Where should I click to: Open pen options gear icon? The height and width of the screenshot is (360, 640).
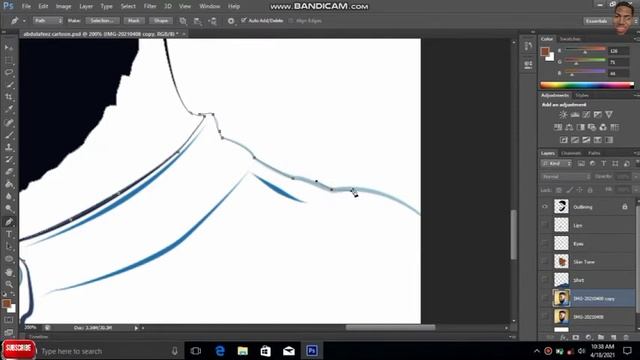pos(231,21)
